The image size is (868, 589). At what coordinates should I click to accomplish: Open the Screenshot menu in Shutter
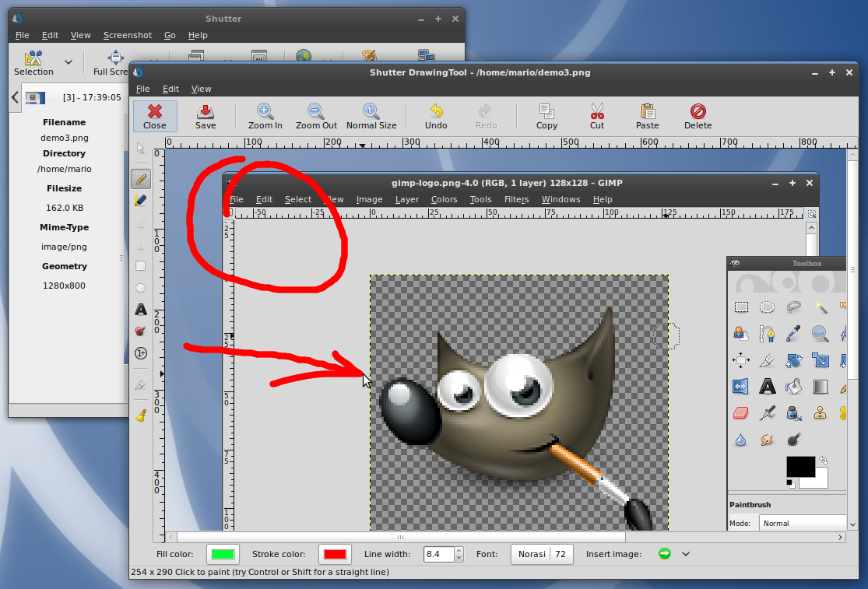[x=128, y=35]
